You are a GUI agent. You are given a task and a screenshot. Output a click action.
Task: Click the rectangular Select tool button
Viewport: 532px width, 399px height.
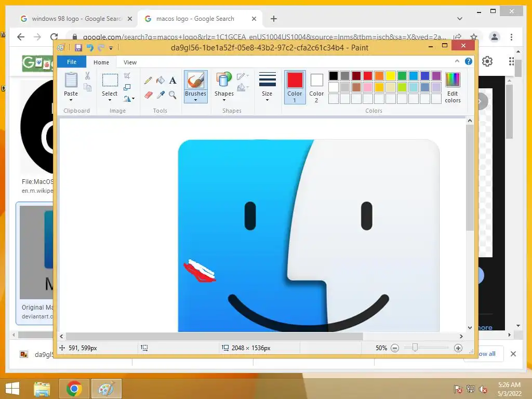[x=110, y=80]
